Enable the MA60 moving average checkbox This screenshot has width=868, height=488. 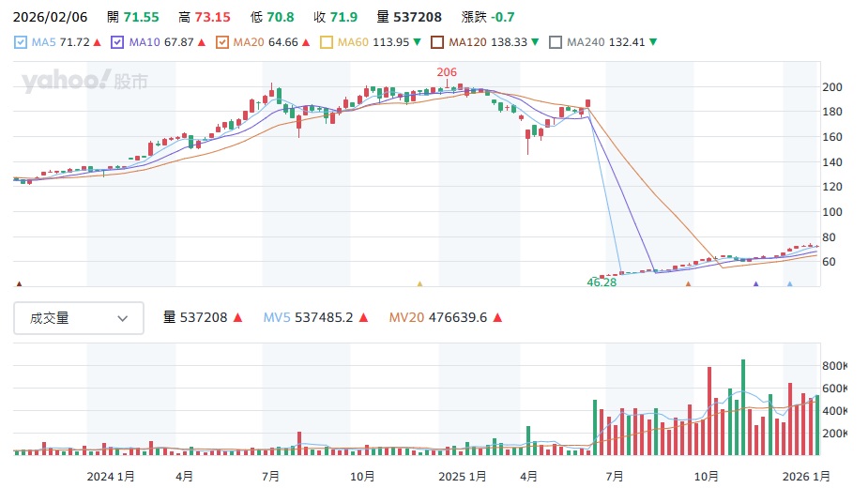click(327, 42)
